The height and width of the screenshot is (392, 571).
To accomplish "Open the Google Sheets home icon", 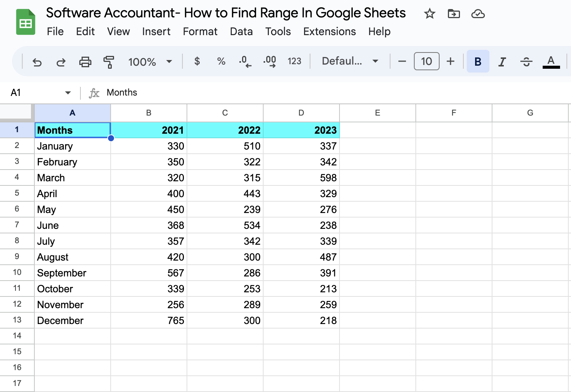I will coord(26,23).
